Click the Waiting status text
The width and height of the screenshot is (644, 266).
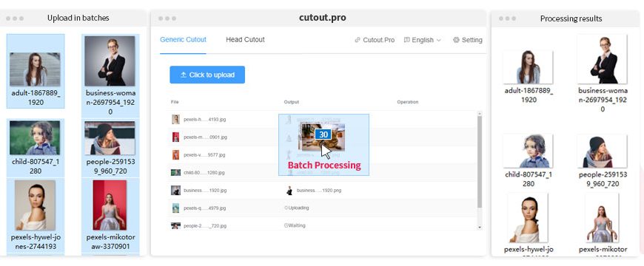pos(297,225)
